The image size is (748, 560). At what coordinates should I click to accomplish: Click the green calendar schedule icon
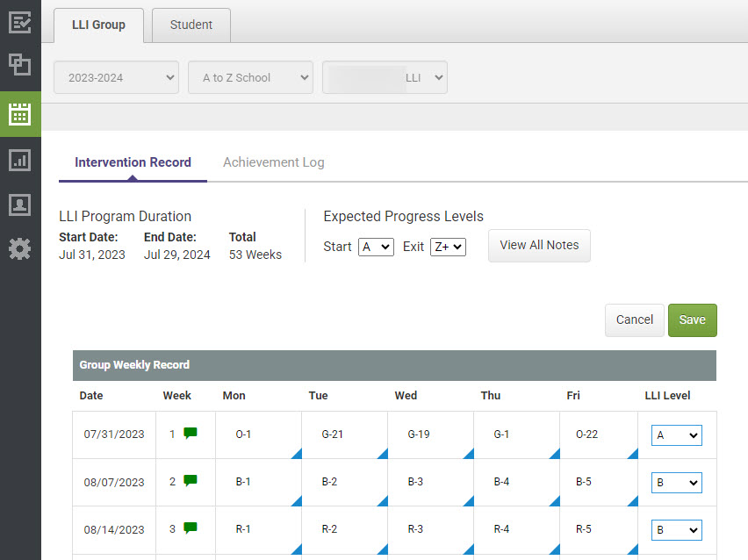[20, 114]
